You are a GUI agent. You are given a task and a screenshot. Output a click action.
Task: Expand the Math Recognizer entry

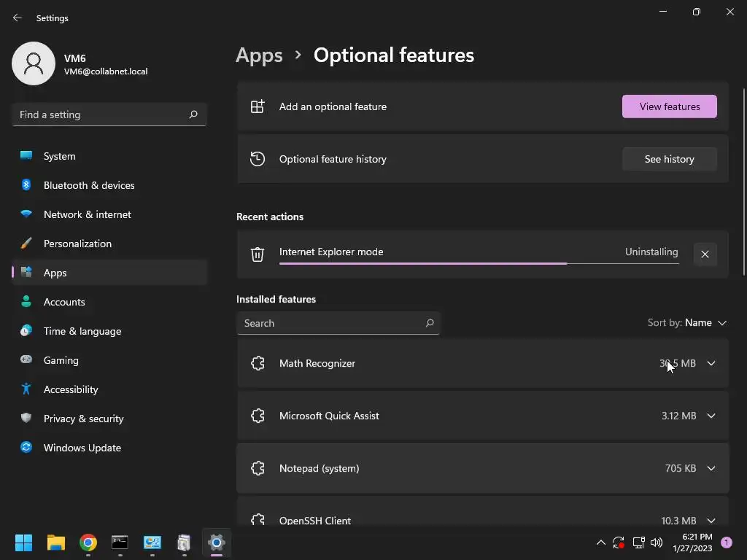(x=711, y=363)
